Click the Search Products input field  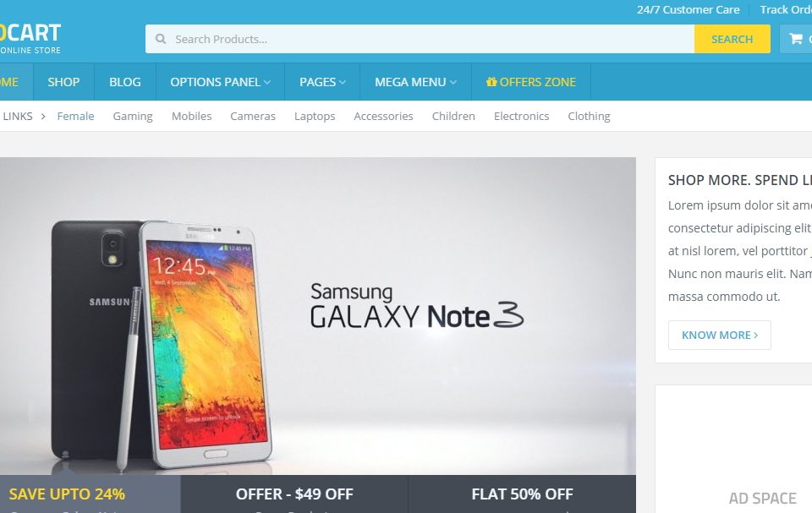tap(420, 39)
